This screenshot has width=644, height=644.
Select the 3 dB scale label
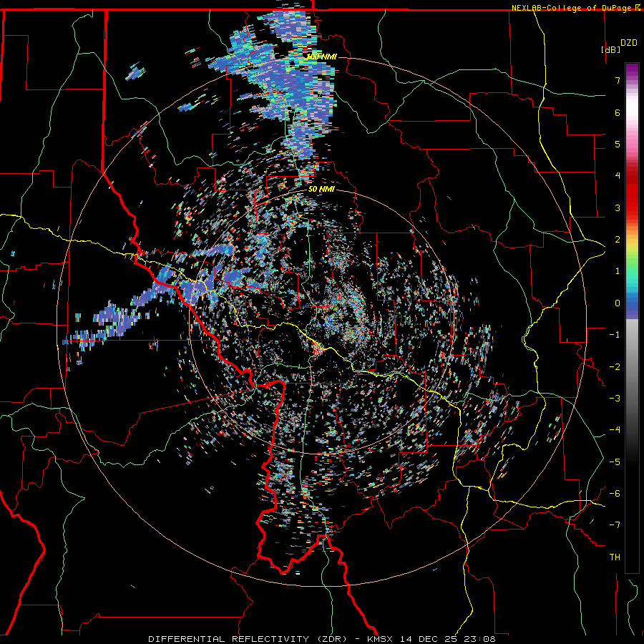(618, 208)
